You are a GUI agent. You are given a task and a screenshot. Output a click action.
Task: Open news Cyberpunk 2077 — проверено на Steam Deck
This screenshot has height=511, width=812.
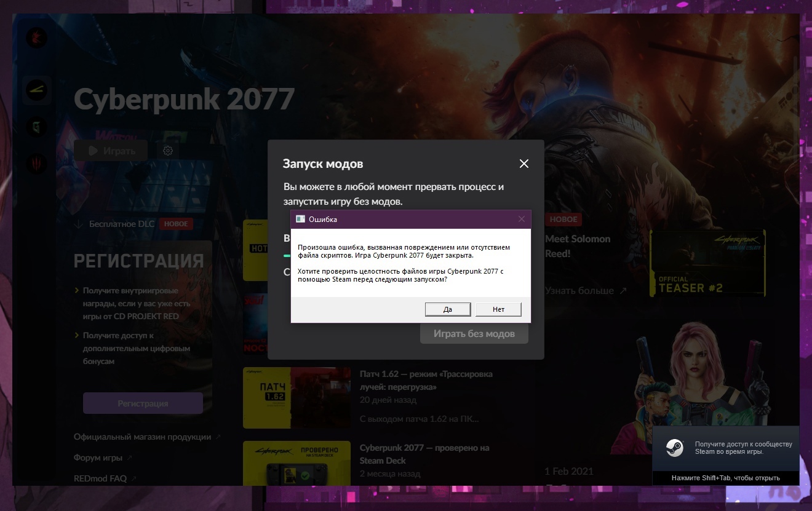pos(424,454)
